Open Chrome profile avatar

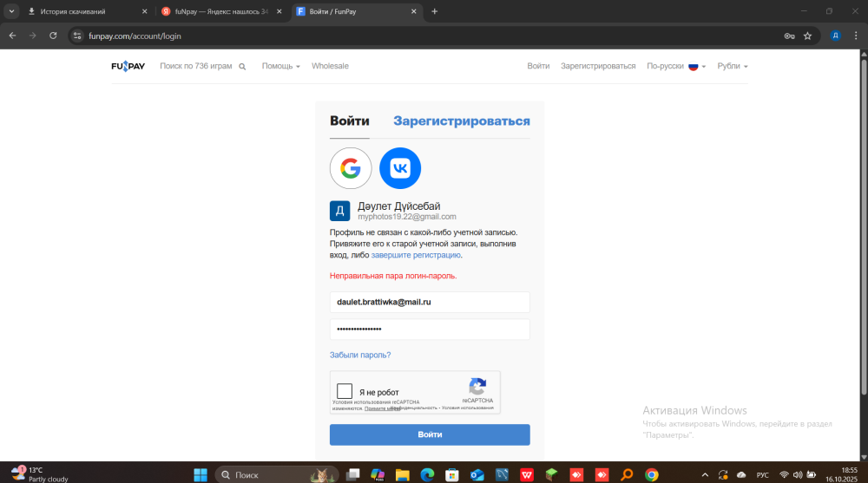point(835,36)
